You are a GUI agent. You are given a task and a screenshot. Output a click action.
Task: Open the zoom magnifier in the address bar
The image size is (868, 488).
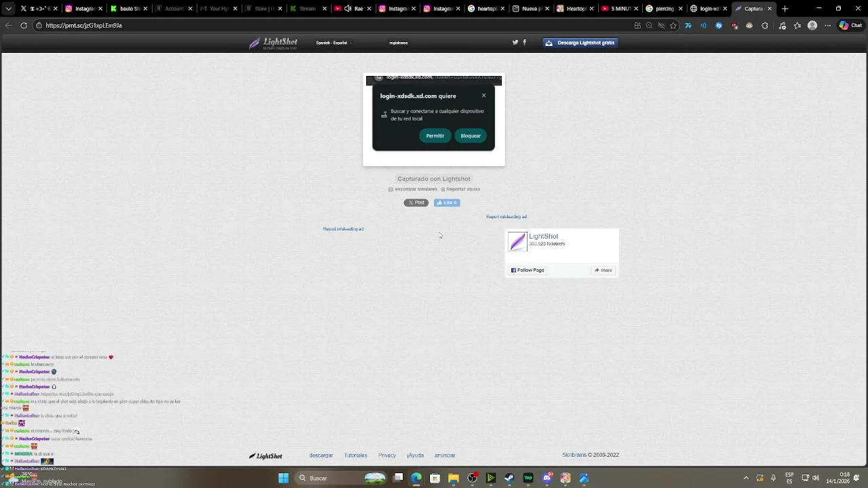[649, 26]
